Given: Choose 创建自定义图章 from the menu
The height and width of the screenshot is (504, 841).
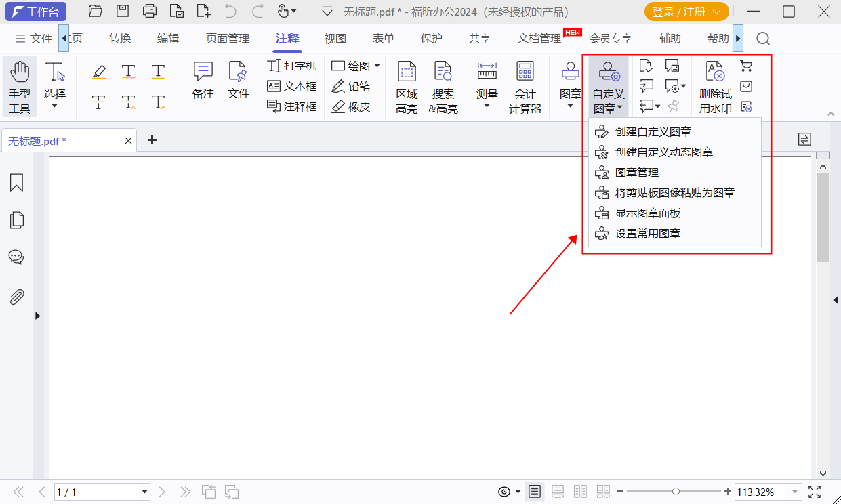Looking at the screenshot, I should point(653,131).
